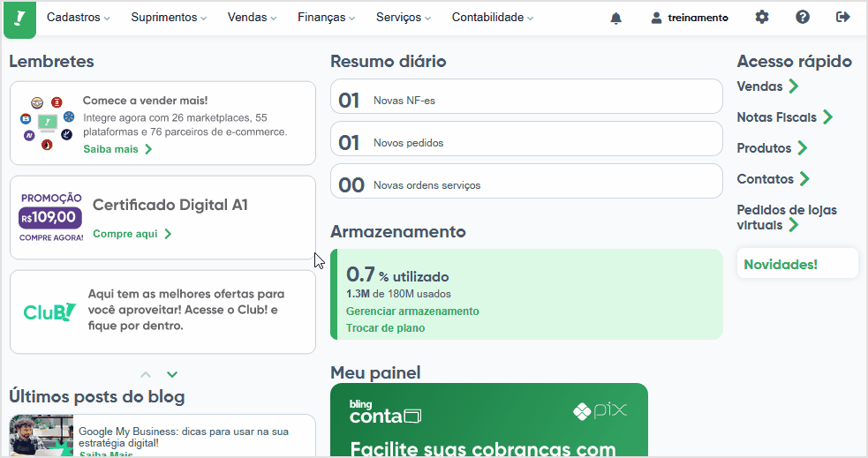Click the logout exit icon
868x458 pixels.
[842, 17]
